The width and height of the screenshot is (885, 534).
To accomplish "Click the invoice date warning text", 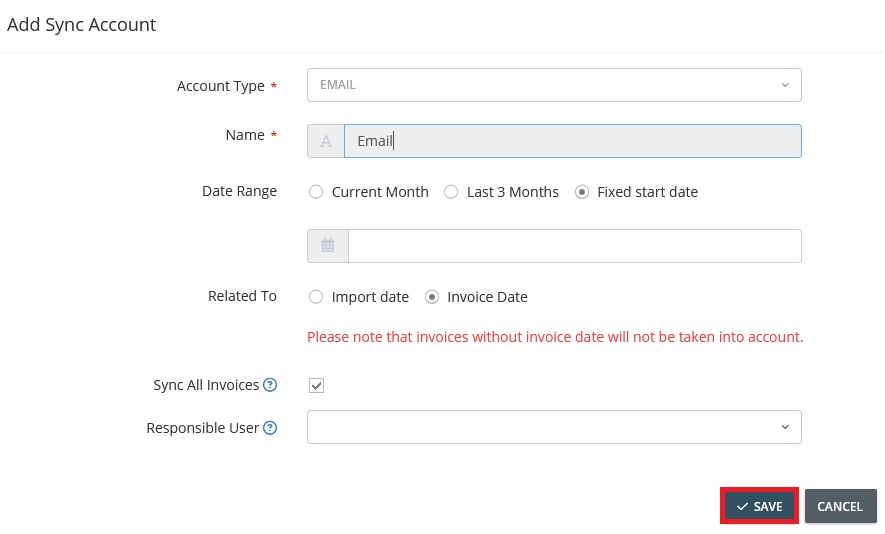I will 555,337.
